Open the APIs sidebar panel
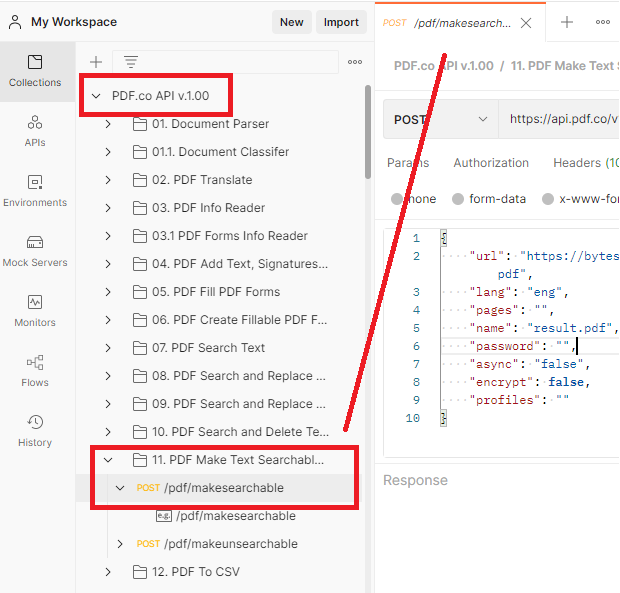 pyautogui.click(x=35, y=131)
